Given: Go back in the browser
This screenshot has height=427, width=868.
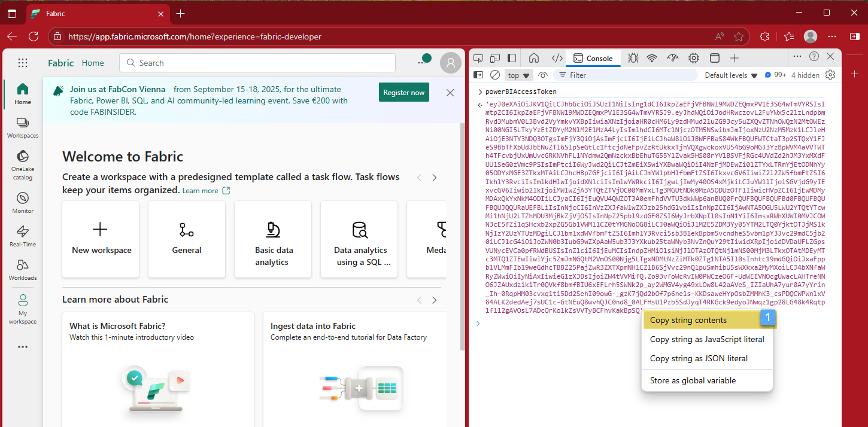Looking at the screenshot, I should (x=11, y=36).
